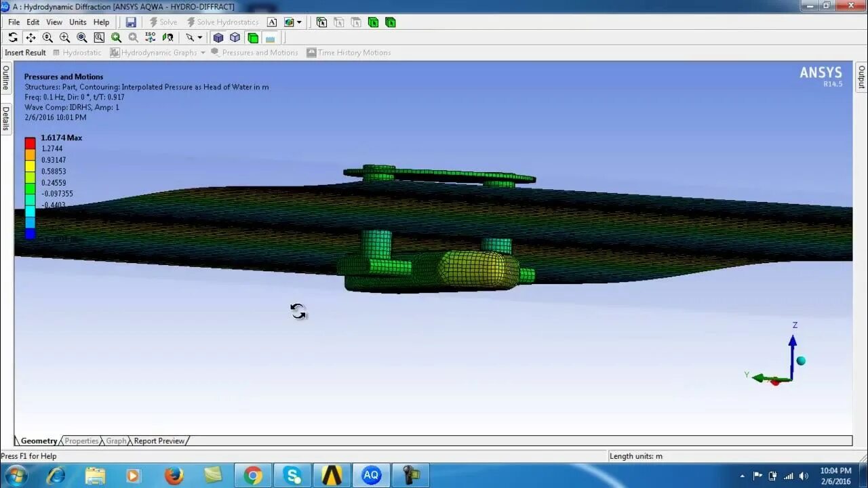This screenshot has width=868, height=488.
Task: Click the second-to-last green selection filter
Action: coord(373,22)
